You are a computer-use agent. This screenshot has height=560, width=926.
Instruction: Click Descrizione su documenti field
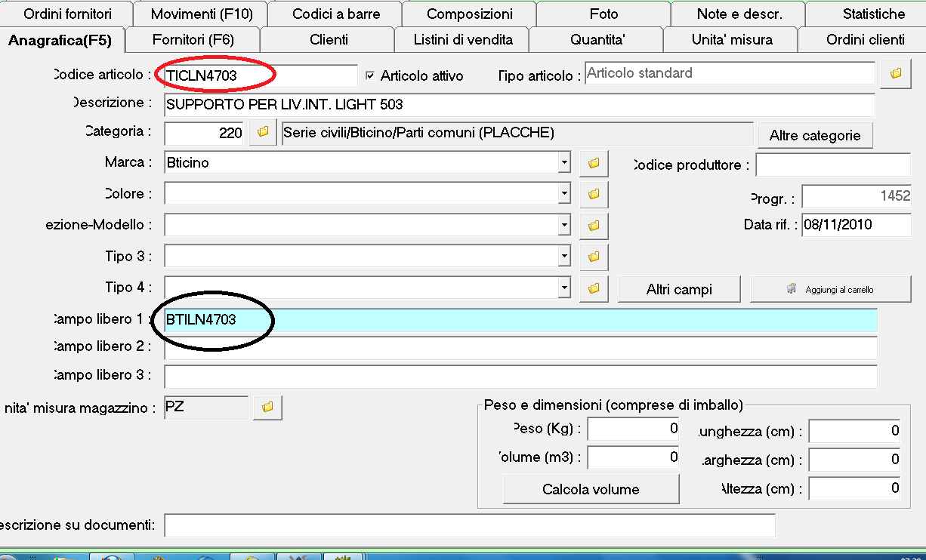tap(470, 525)
